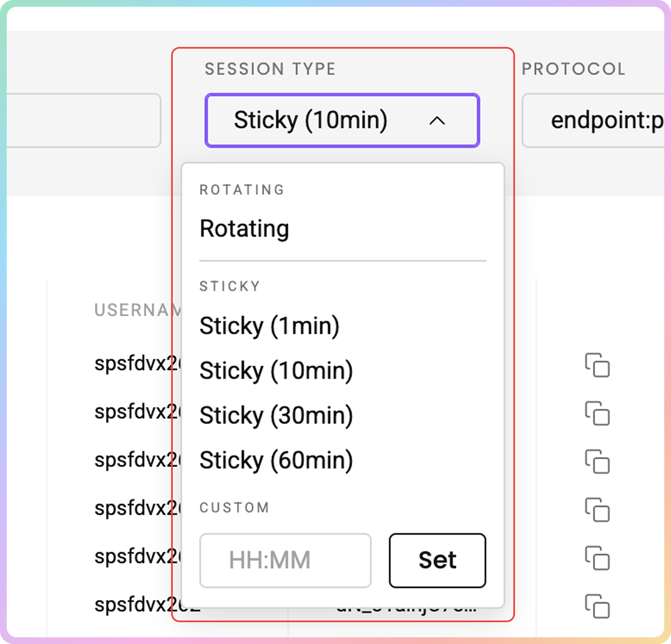Copy the third row with copy icon
Image resolution: width=671 pixels, height=644 pixels.
(597, 462)
